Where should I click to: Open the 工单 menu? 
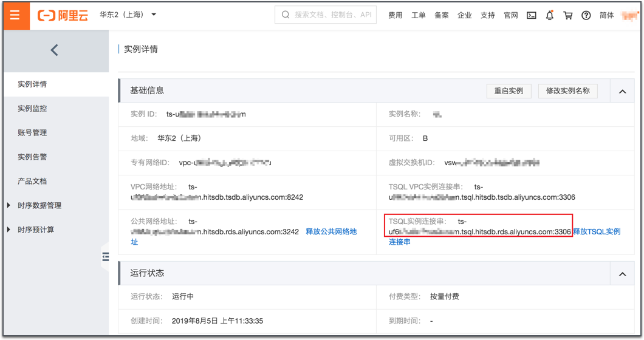tap(419, 15)
